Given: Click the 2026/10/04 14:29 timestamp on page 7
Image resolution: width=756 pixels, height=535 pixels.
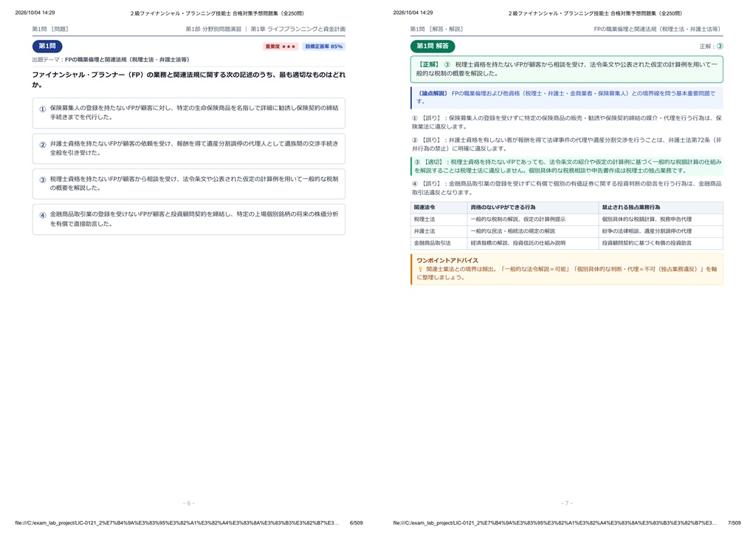Looking at the screenshot, I should [x=413, y=13].
